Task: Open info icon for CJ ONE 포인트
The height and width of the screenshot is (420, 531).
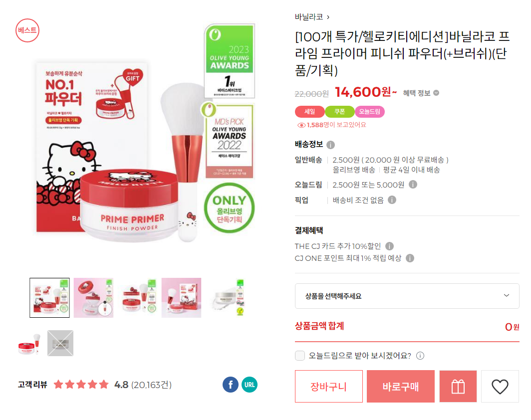Action: (x=410, y=258)
